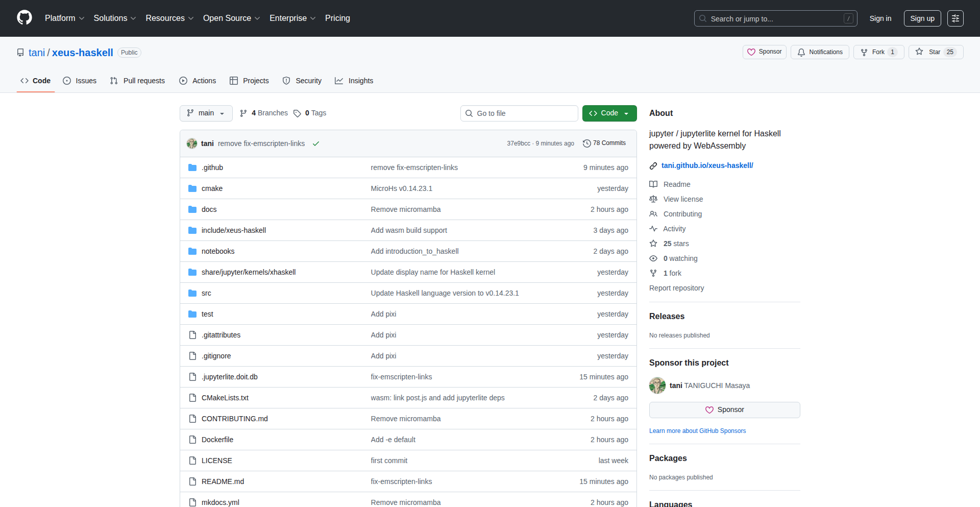Open the top-right command palette icon
The width and height of the screenshot is (980, 507).
(955, 18)
